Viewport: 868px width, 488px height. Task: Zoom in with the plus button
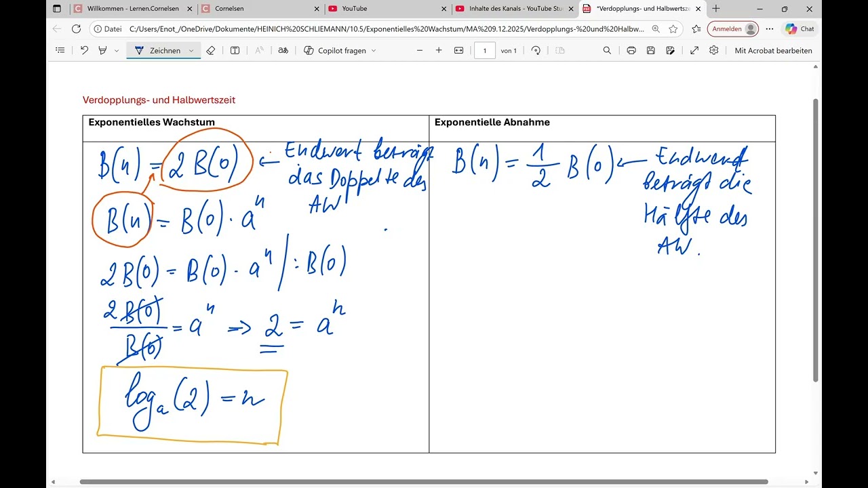pos(439,50)
